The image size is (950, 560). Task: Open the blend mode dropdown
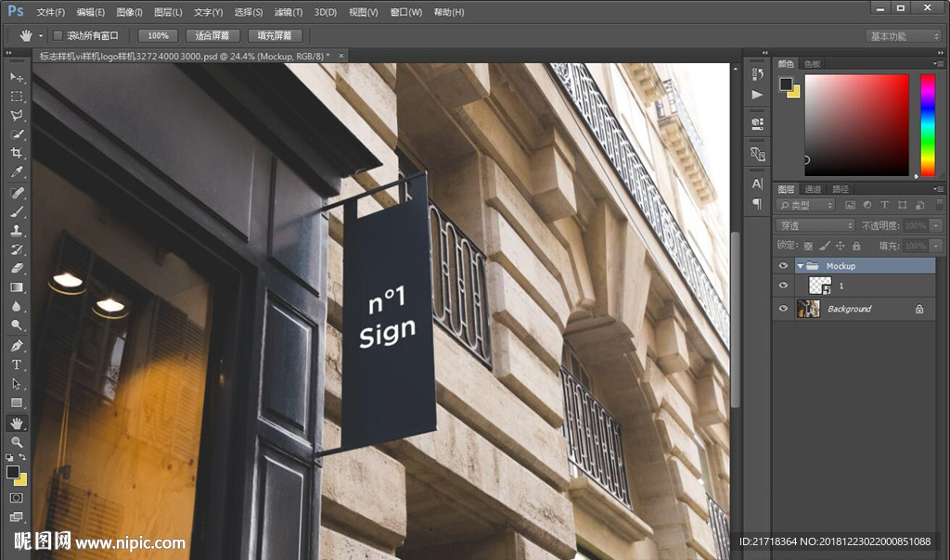point(815,225)
